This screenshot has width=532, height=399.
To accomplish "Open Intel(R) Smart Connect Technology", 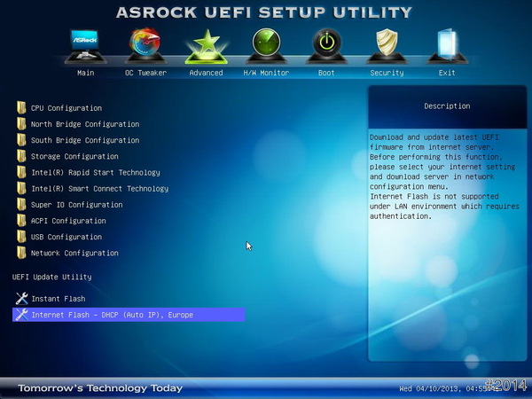I will point(99,189).
